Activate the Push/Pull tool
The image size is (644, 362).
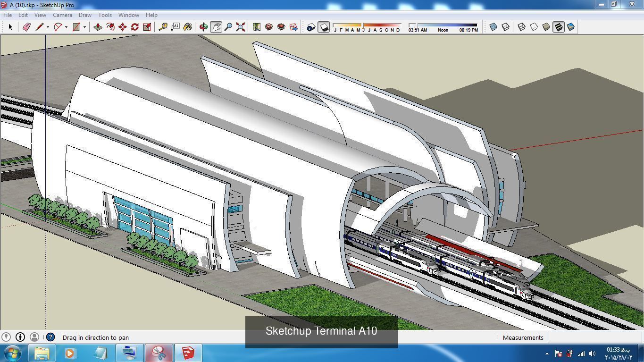[x=98, y=27]
